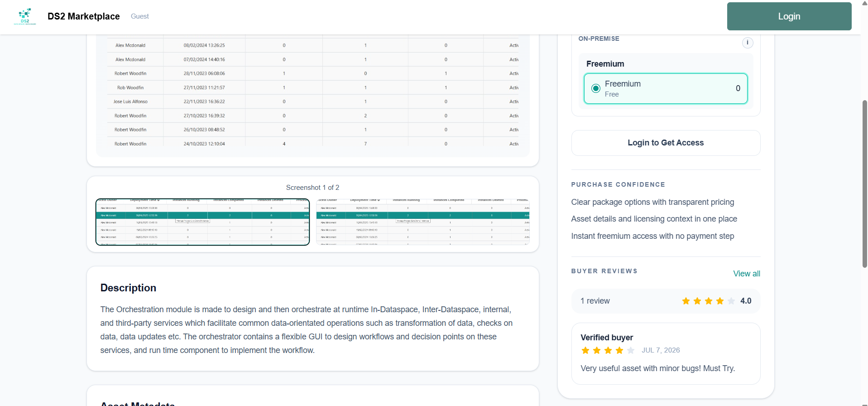This screenshot has width=868, height=406.
Task: Click the 4.0 rating stars summary
Action: point(708,301)
